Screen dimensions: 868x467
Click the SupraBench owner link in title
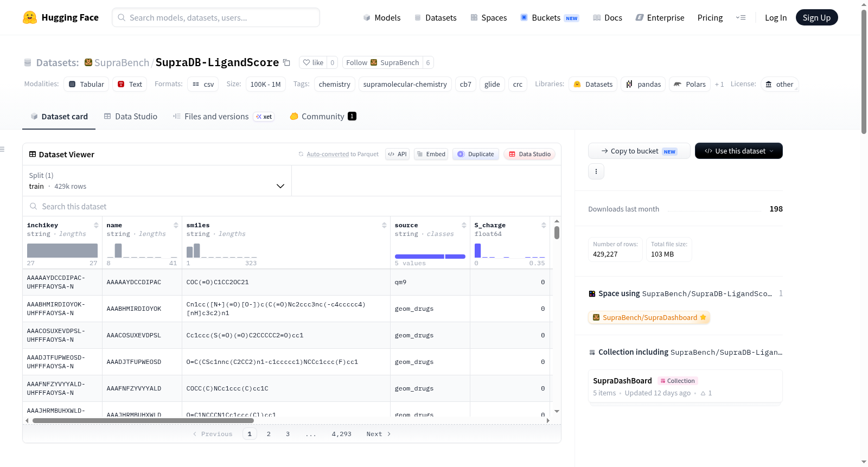(x=122, y=62)
